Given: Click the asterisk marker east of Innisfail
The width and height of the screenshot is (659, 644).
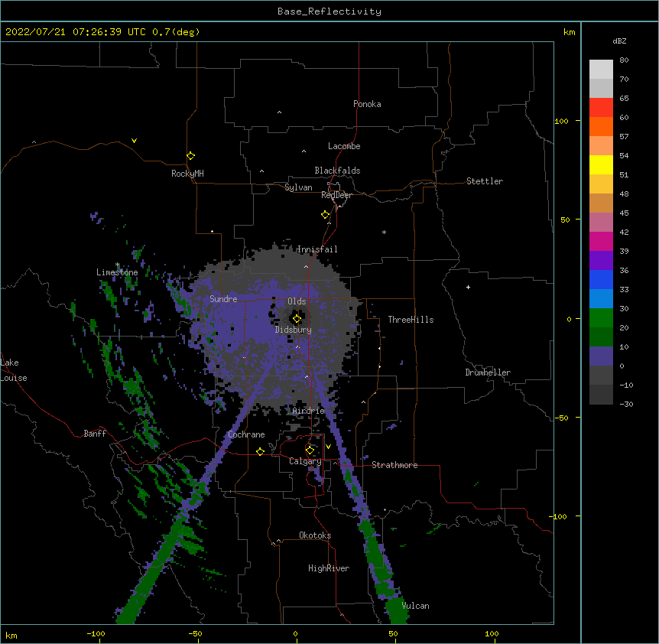Looking at the screenshot, I should click(x=384, y=232).
